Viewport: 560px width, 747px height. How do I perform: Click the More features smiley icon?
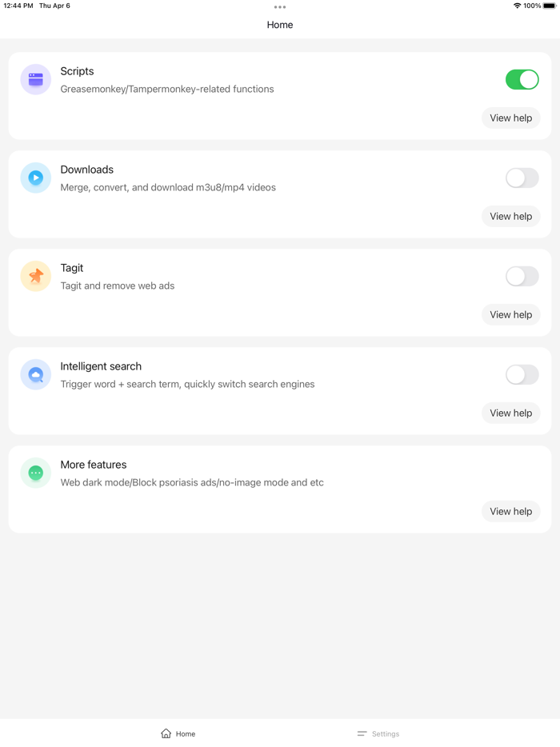point(35,473)
